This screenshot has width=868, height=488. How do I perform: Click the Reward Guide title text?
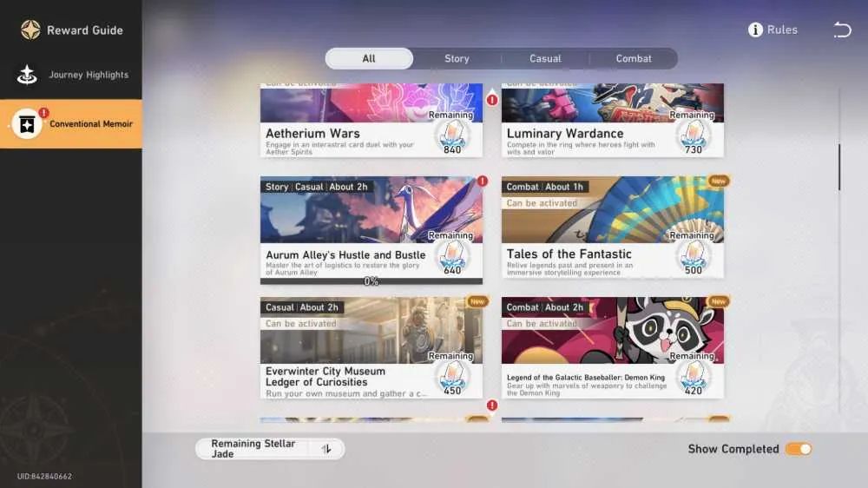coord(85,30)
